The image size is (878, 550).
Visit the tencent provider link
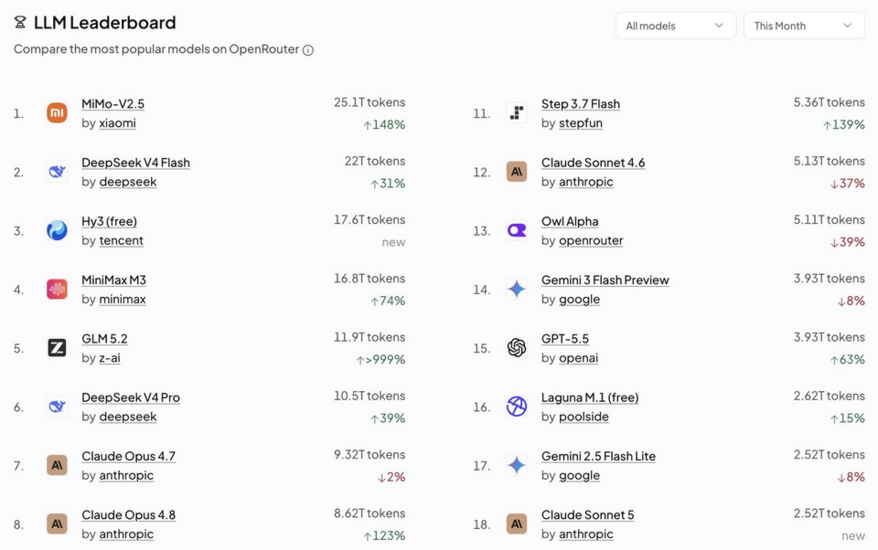click(x=121, y=241)
